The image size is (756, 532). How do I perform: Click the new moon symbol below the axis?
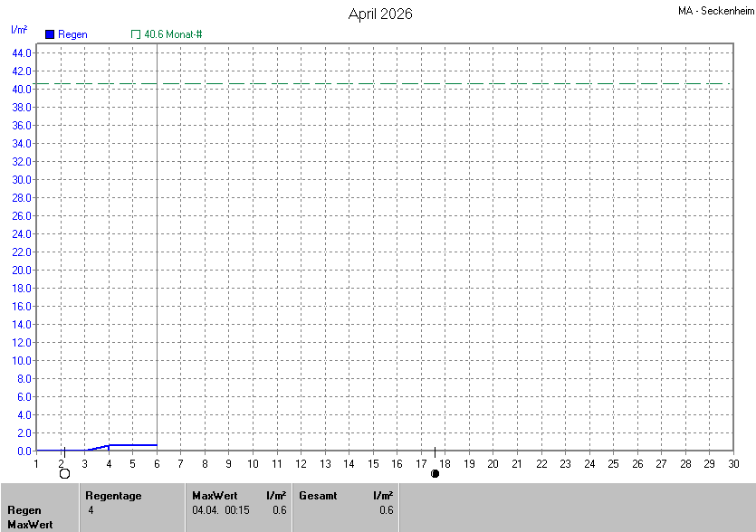click(x=435, y=473)
